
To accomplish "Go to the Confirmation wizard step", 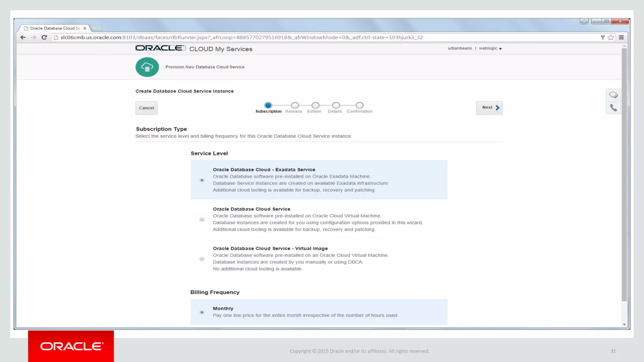I will [x=359, y=105].
